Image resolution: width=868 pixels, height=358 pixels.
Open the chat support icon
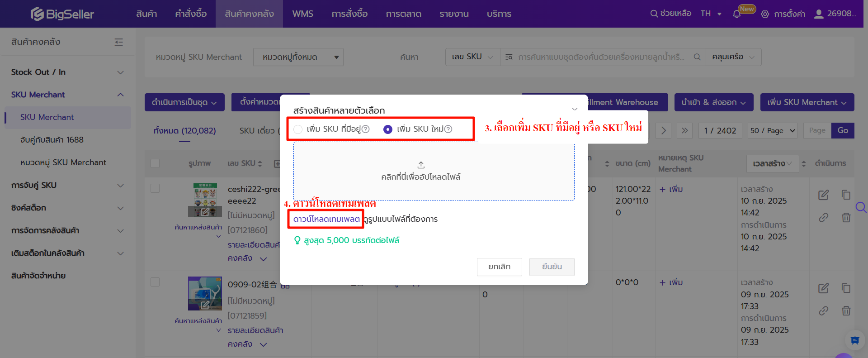855,340
